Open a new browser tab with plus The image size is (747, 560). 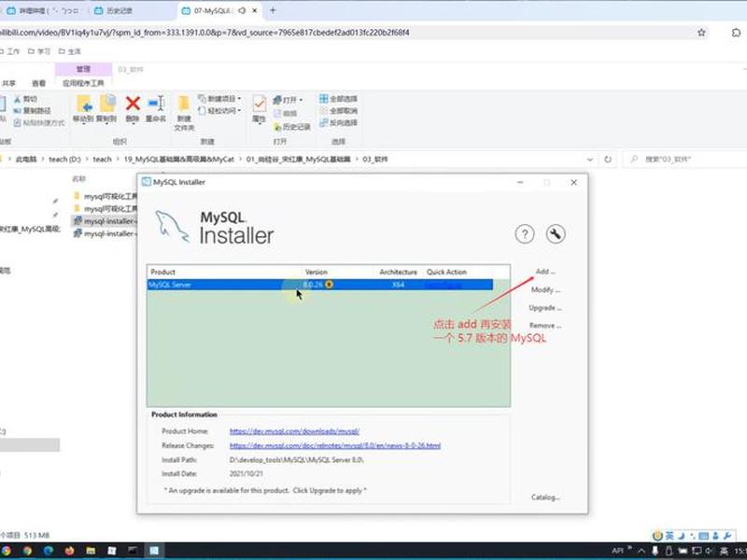tap(273, 10)
